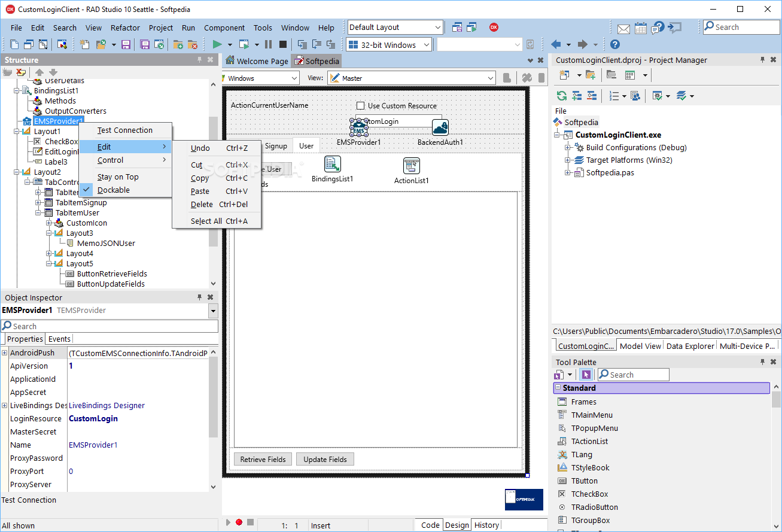Image resolution: width=782 pixels, height=532 pixels.
Task: Click the Pause program execution icon
Action: click(x=268, y=44)
